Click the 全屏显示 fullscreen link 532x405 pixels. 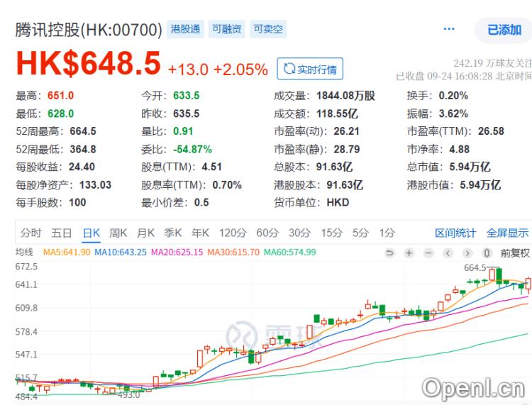507,233
